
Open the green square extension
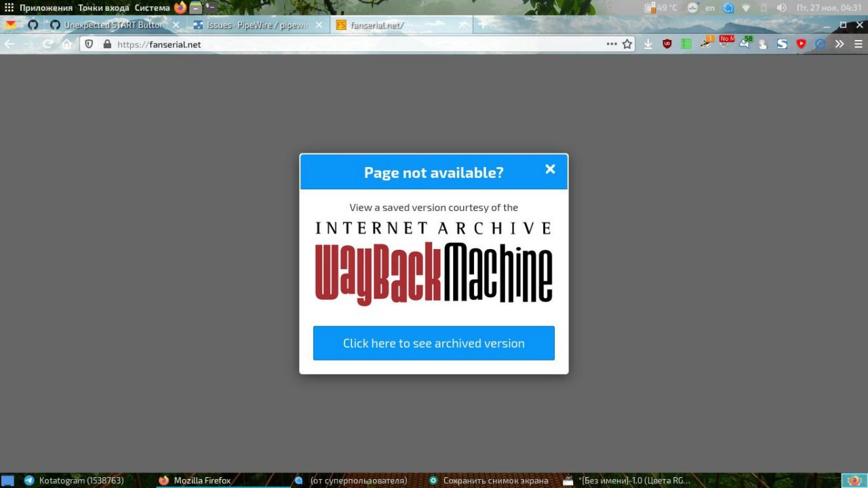pos(686,44)
